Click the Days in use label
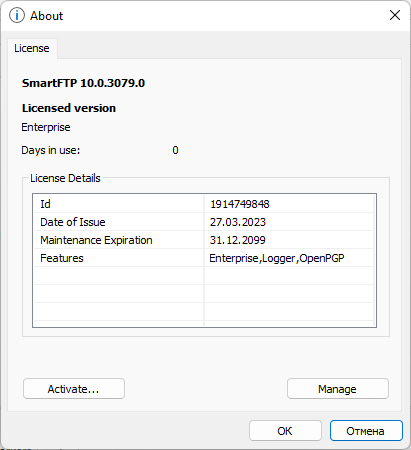The image size is (411, 450). tap(51, 150)
